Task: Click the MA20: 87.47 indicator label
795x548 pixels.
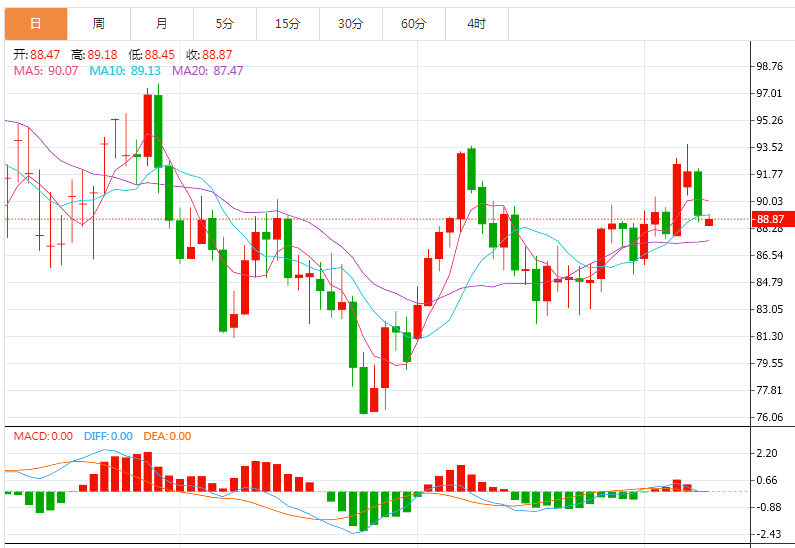Action: click(207, 70)
